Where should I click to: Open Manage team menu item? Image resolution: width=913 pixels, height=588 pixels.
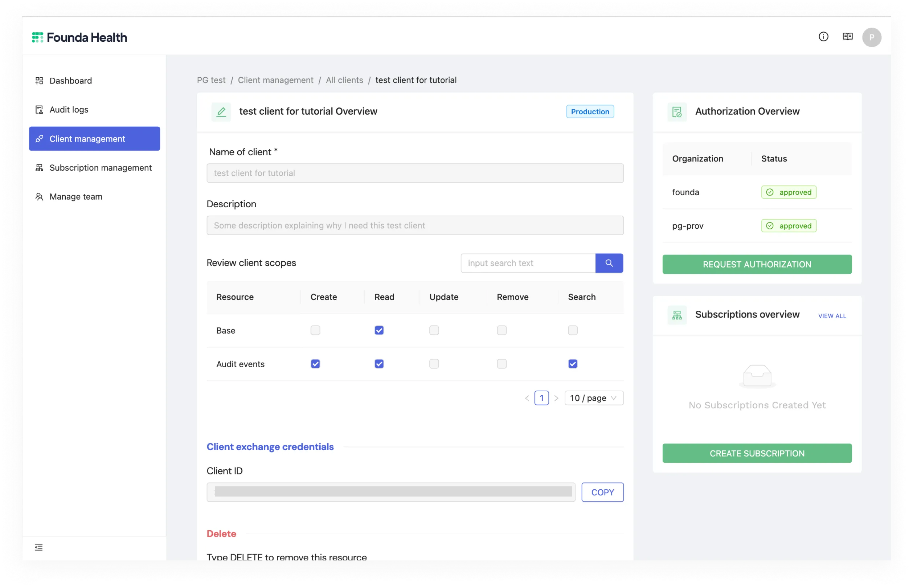(x=94, y=197)
